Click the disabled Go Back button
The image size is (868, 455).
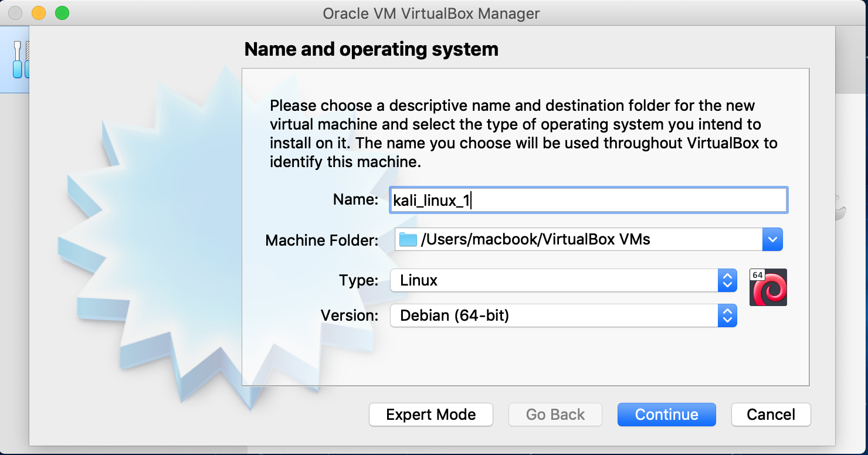point(555,415)
